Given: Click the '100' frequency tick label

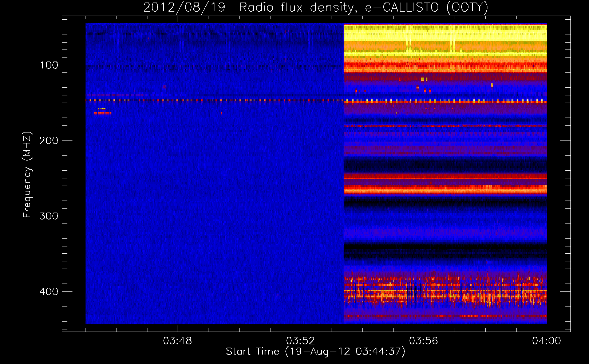Looking at the screenshot, I should point(49,65).
